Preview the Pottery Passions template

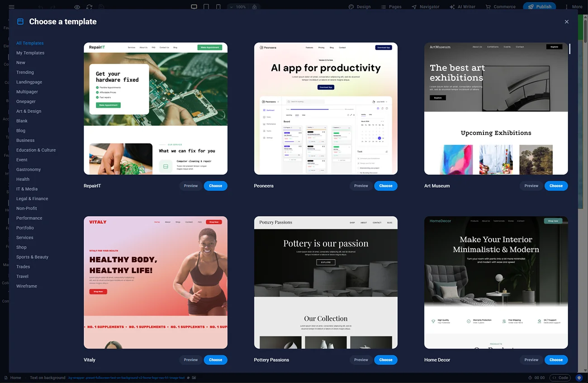click(x=361, y=360)
